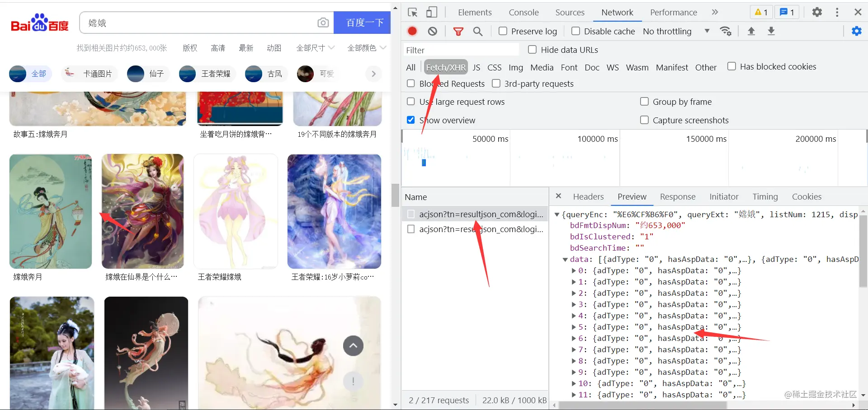The height and width of the screenshot is (410, 868).
Task: Open DevTools settings gear in the top bar
Action: point(817,12)
